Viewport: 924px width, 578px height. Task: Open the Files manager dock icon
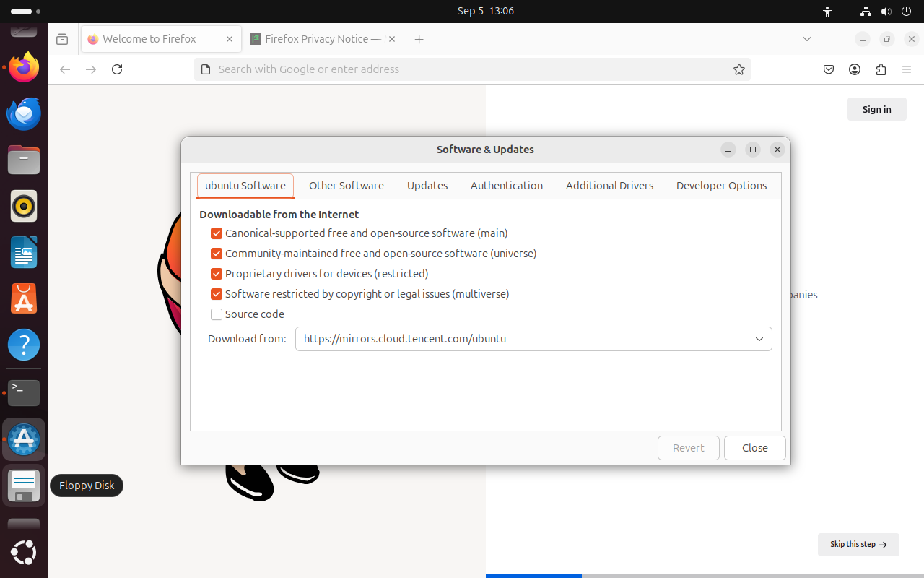click(24, 160)
